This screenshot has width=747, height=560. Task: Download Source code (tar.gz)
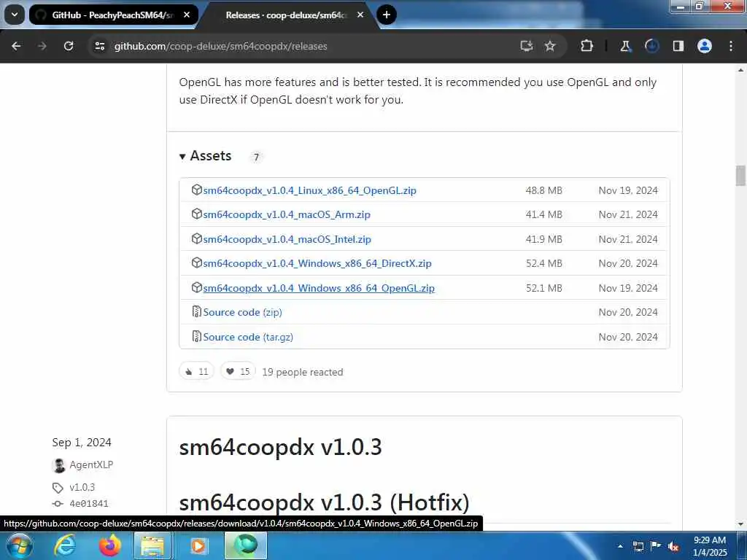(x=248, y=337)
